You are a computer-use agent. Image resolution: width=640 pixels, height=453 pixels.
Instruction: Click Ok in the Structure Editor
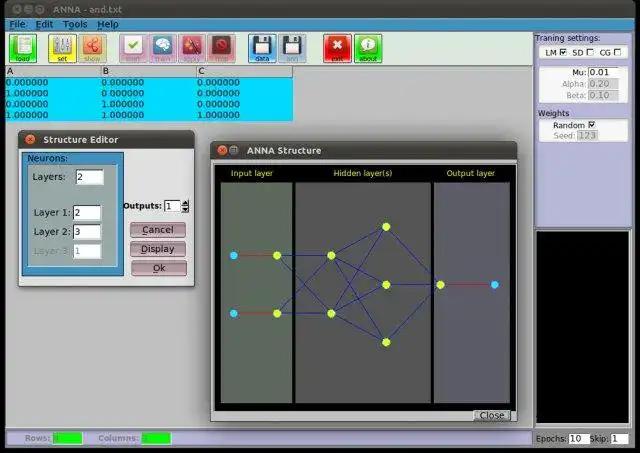click(159, 268)
